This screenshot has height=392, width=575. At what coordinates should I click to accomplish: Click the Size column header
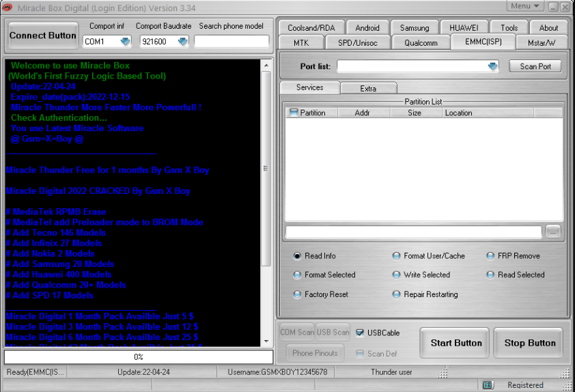coord(416,113)
